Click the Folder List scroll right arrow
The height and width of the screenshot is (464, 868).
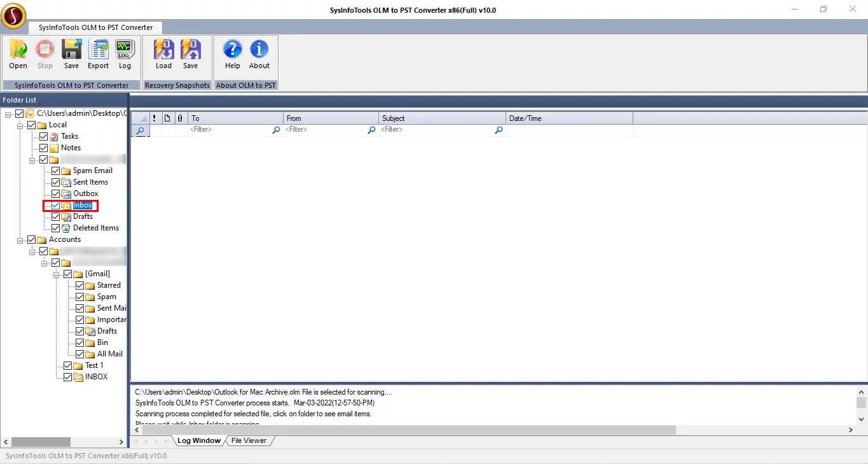click(x=121, y=442)
